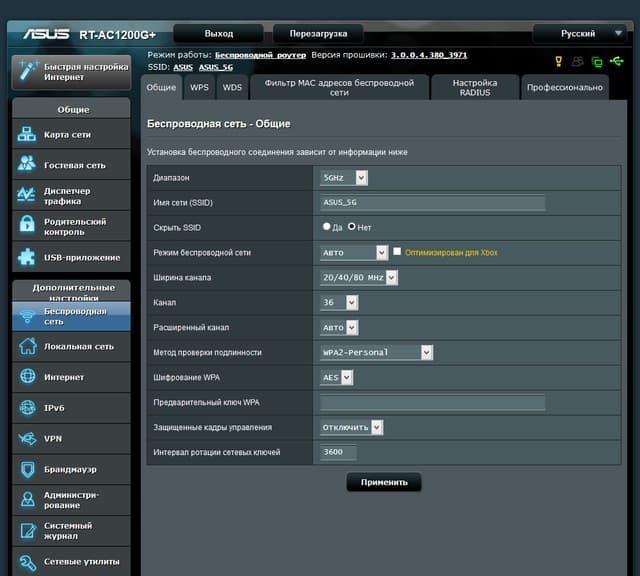The height and width of the screenshot is (576, 640).
Task: Select 'Да' radio for Hide SSID
Action: pos(327,227)
